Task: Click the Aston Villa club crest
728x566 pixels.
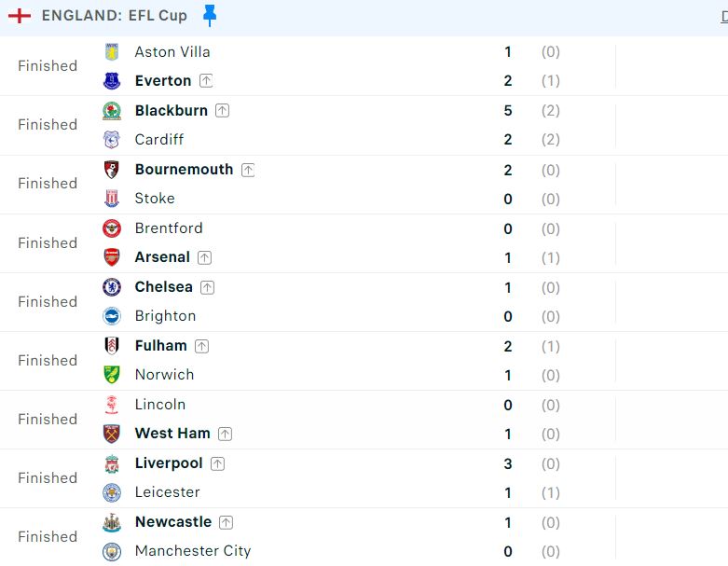Action: click(x=112, y=52)
